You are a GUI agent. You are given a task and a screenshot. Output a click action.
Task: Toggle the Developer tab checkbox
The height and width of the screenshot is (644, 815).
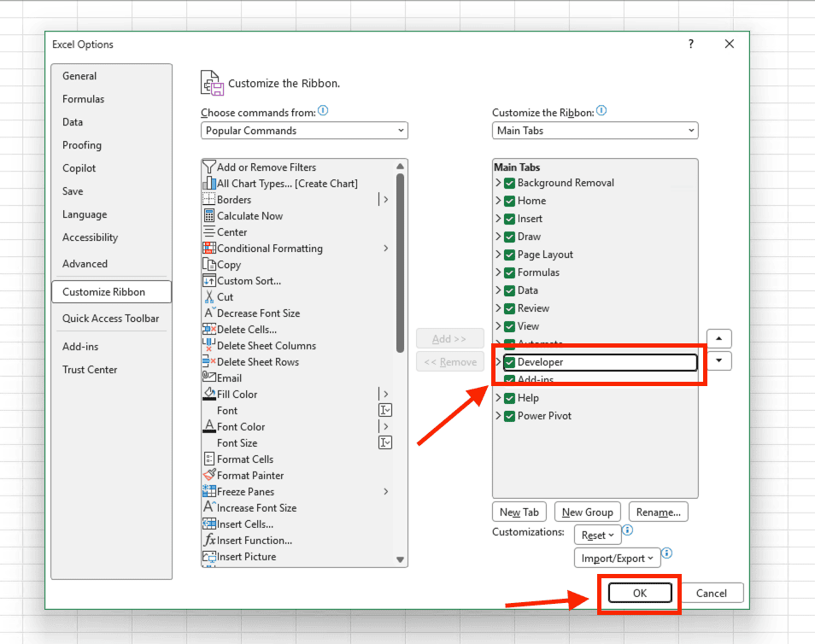click(510, 362)
